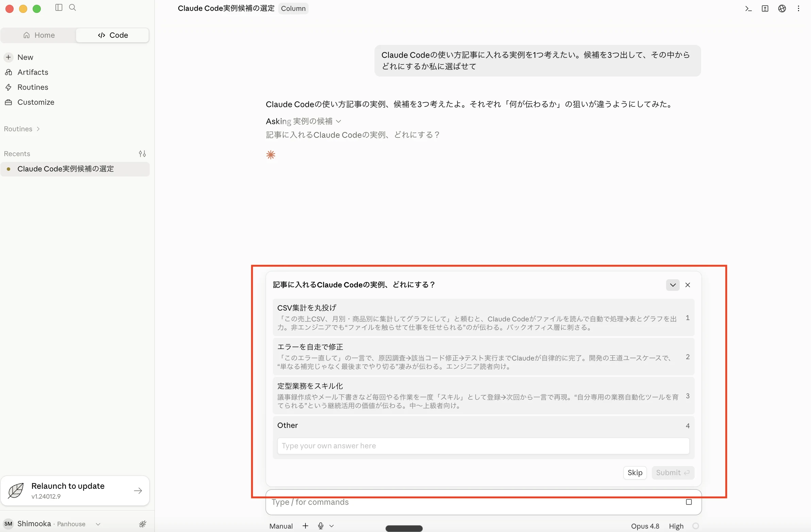The image size is (811, 532).
Task: Switch to the Home tab
Action: coord(39,35)
